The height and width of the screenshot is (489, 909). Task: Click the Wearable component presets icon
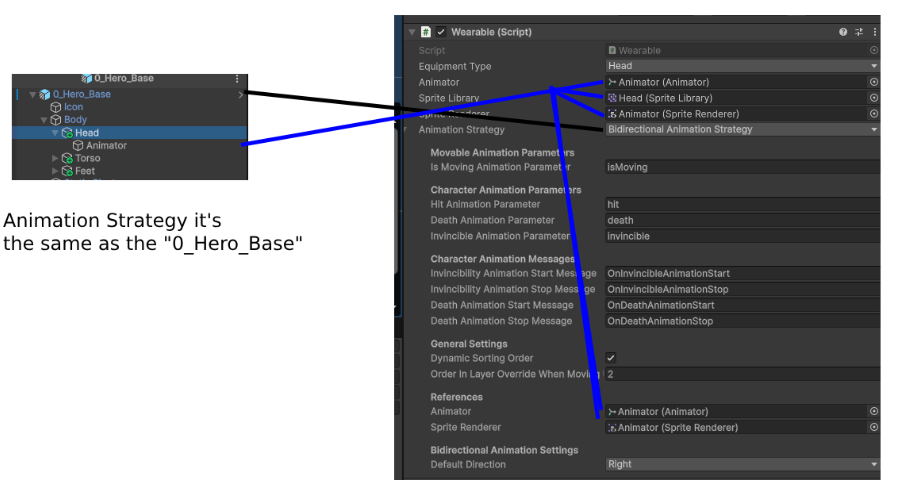coord(858,32)
